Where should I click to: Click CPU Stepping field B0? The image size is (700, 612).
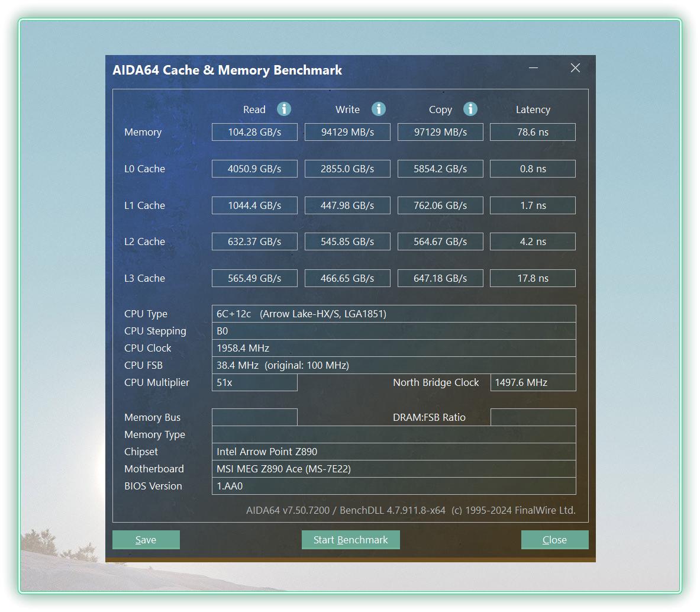(393, 331)
